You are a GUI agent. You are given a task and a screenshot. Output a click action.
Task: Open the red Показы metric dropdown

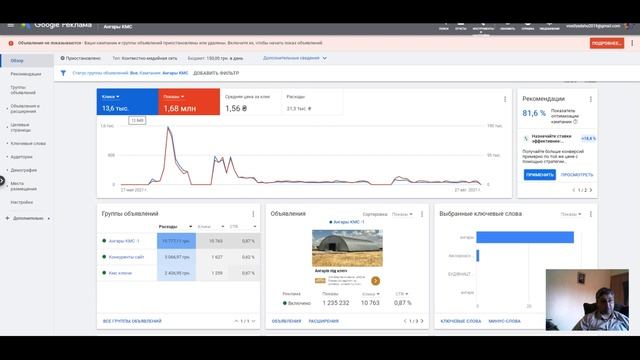[173, 97]
